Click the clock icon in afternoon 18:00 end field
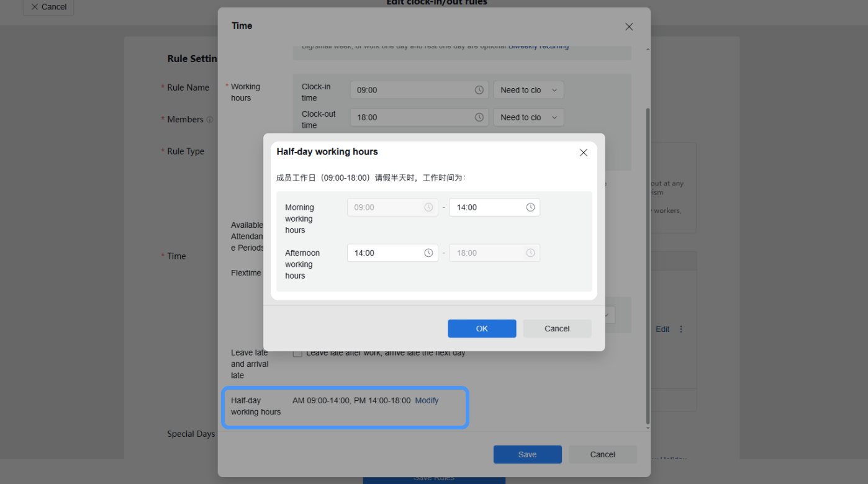868x484 pixels. point(530,253)
